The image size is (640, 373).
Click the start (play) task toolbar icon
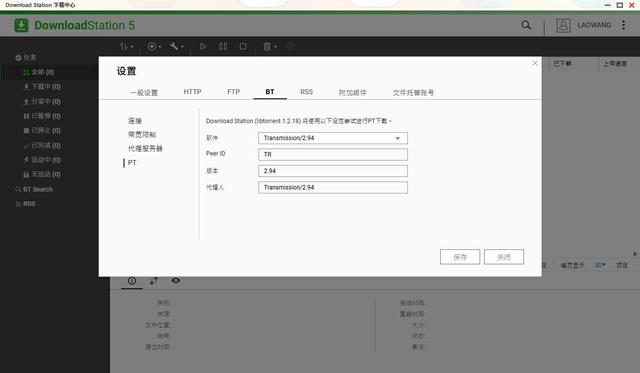203,47
